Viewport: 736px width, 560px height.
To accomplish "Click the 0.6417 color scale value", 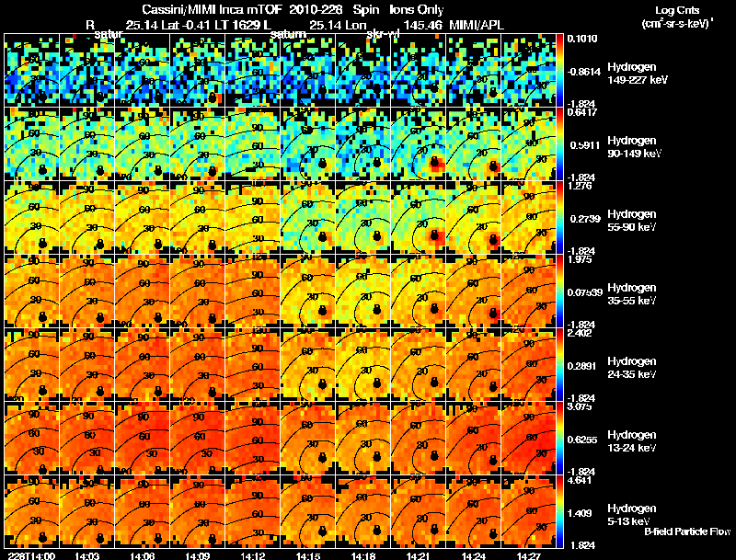I will tap(582, 112).
